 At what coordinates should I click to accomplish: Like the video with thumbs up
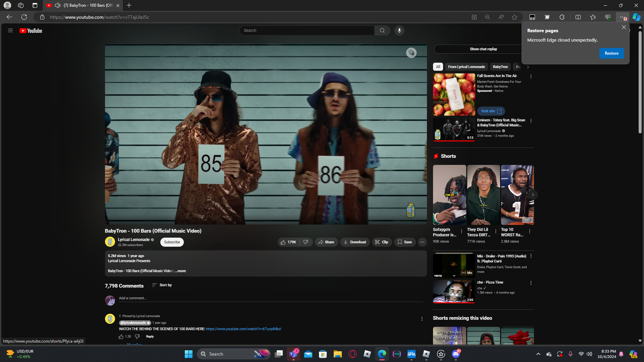(288, 242)
